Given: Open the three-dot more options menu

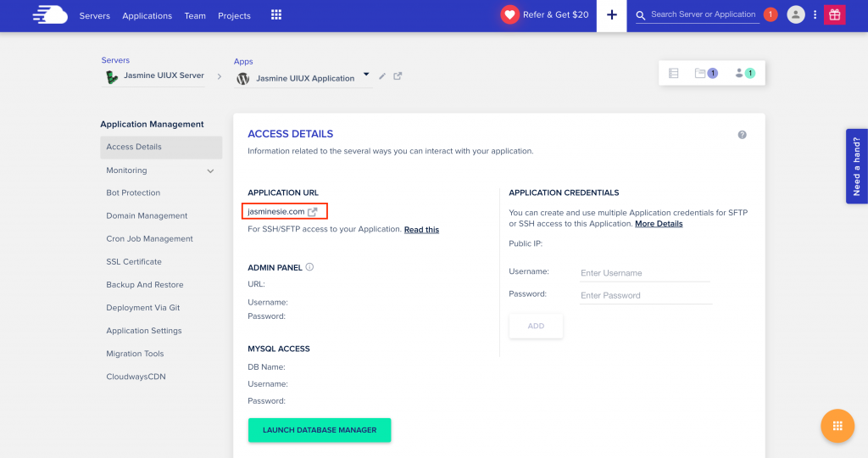Looking at the screenshot, I should (x=815, y=15).
